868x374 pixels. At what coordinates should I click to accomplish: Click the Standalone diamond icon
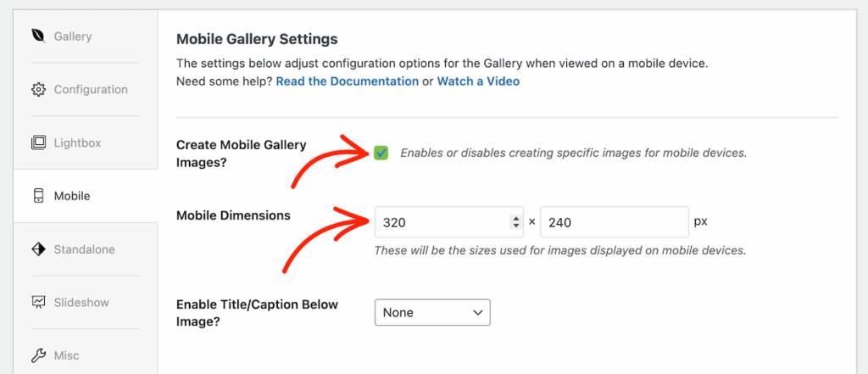click(38, 249)
